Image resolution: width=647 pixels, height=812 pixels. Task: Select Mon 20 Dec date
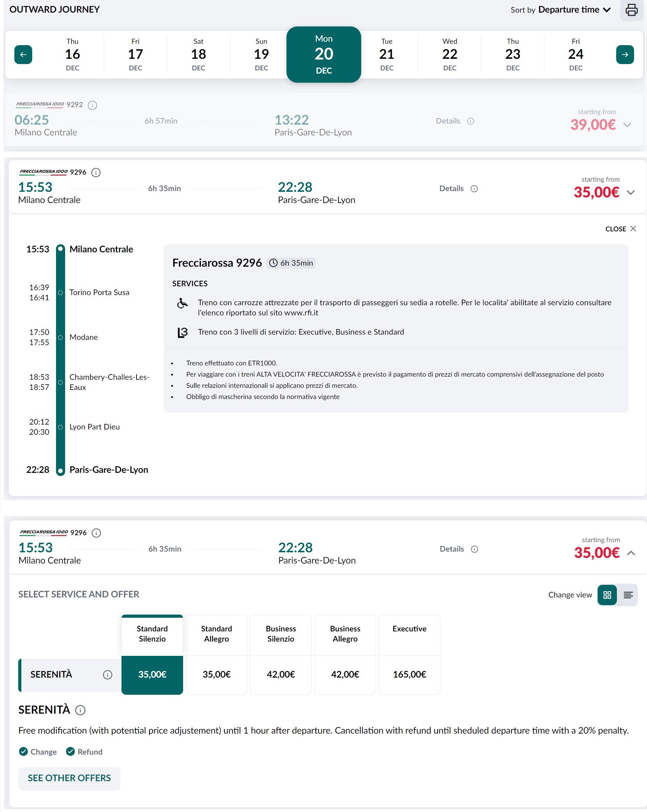(324, 55)
